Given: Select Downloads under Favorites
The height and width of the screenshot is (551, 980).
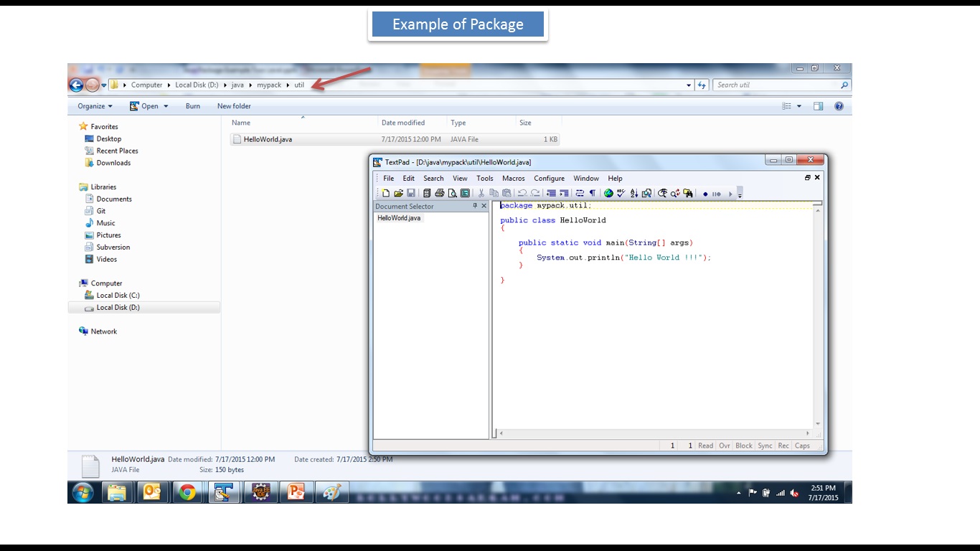Looking at the screenshot, I should click(x=113, y=163).
